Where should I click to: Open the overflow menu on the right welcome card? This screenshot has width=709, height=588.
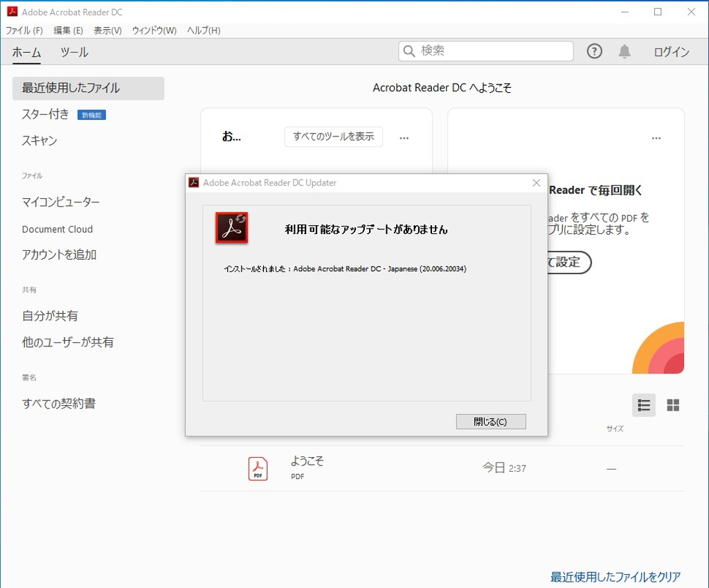pos(656,138)
